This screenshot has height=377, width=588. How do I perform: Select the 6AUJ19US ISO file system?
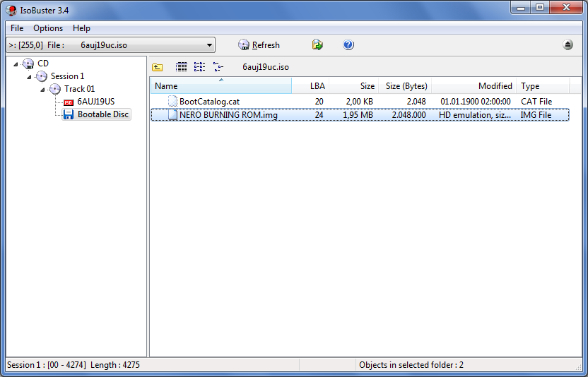click(x=96, y=102)
